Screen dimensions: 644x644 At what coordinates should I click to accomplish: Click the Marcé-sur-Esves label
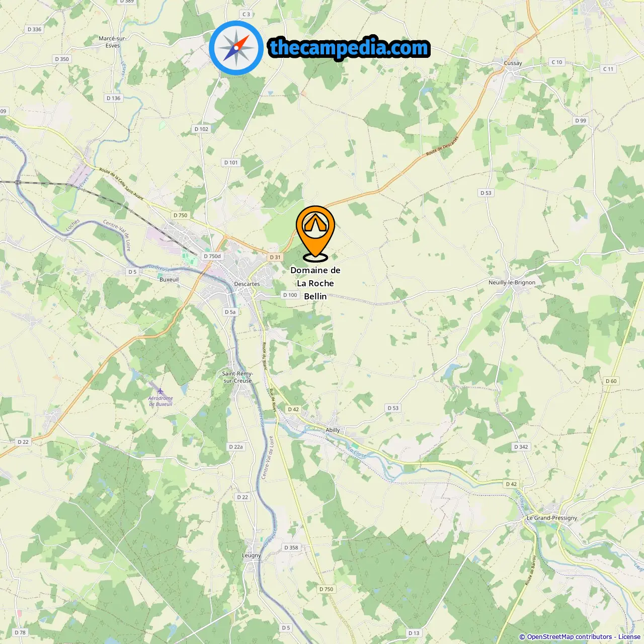point(113,42)
